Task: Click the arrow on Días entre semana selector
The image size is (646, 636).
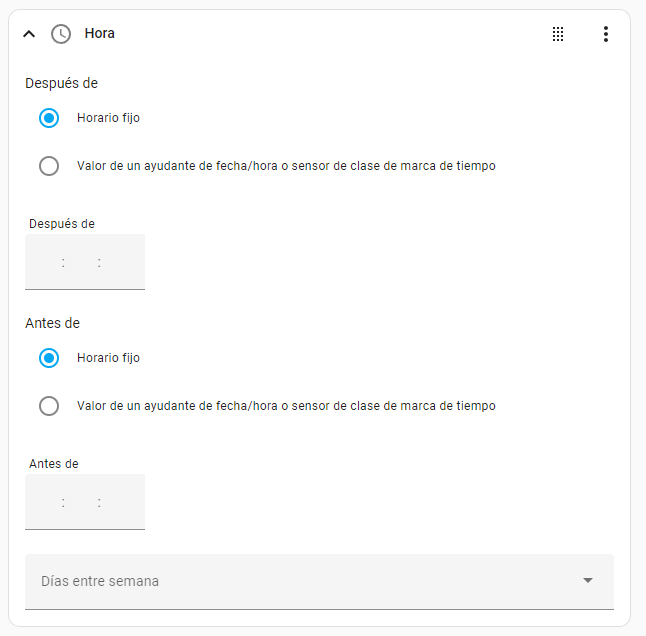Action: (588, 581)
